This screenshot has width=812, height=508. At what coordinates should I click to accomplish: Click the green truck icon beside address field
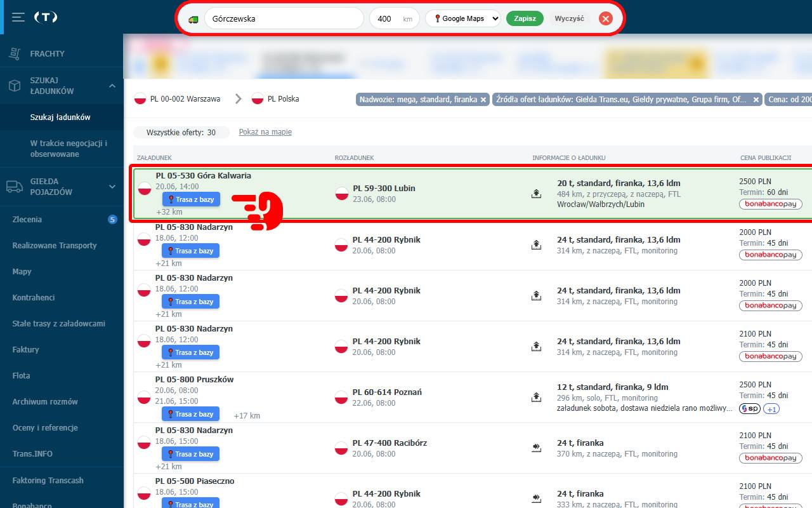click(193, 19)
